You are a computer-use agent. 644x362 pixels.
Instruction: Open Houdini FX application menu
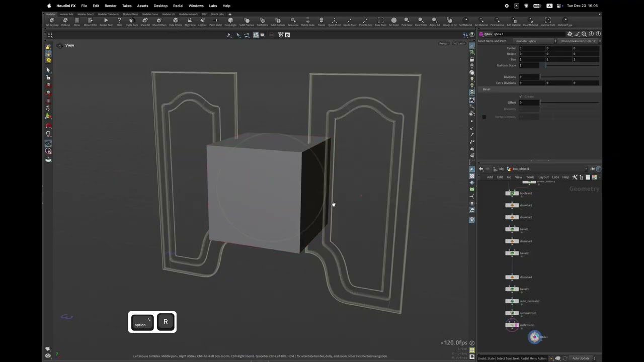tap(66, 6)
